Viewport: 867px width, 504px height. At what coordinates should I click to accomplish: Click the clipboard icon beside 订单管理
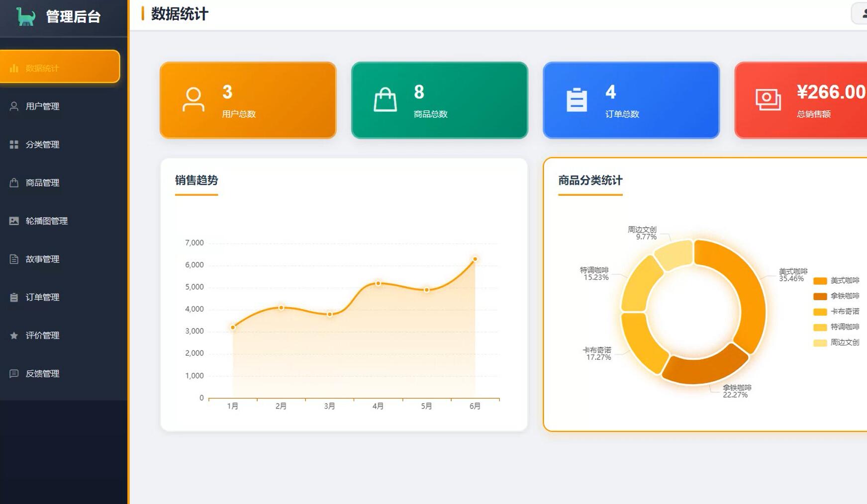click(14, 297)
